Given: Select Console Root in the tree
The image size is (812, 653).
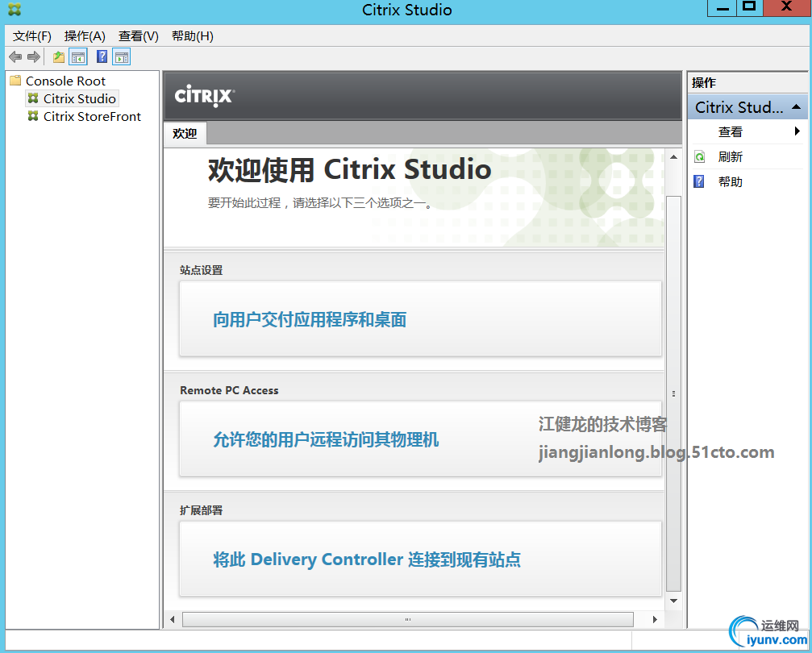Looking at the screenshot, I should [x=66, y=81].
